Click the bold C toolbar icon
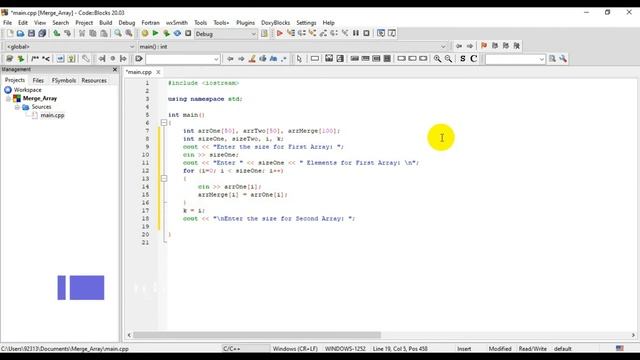The height and width of the screenshot is (360, 640). (x=473, y=59)
